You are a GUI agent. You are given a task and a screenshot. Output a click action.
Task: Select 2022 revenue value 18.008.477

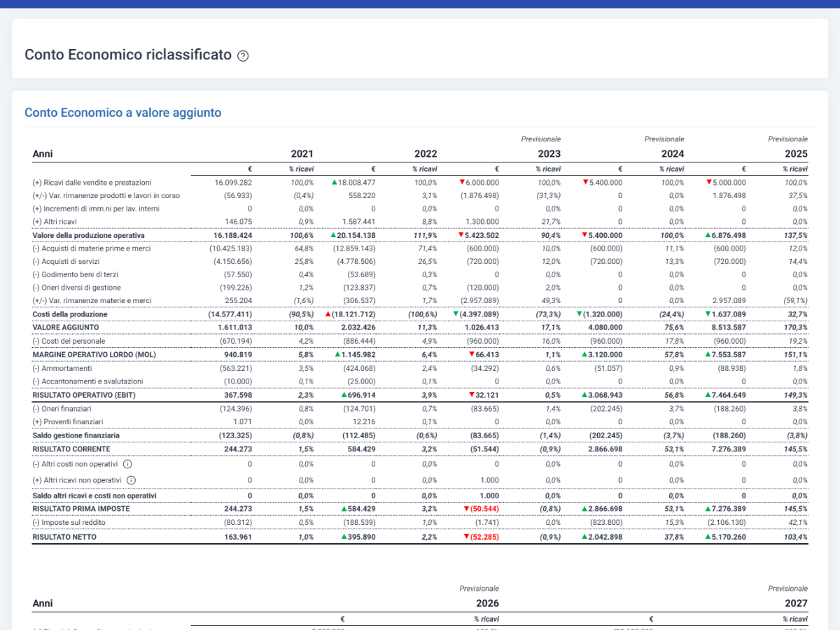coord(356,182)
